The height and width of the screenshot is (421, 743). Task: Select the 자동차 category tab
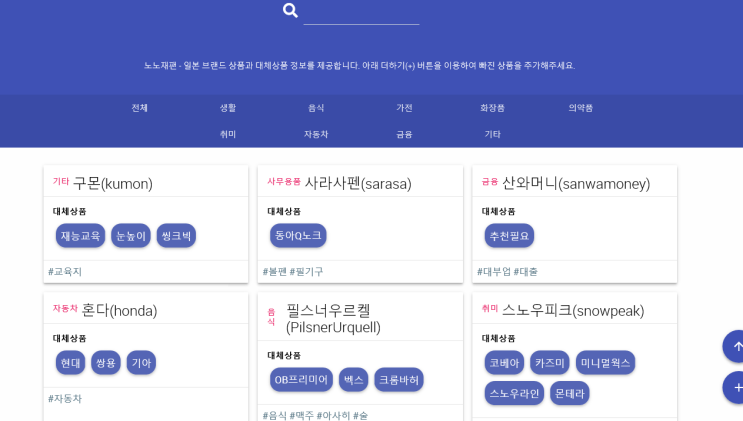coord(316,134)
